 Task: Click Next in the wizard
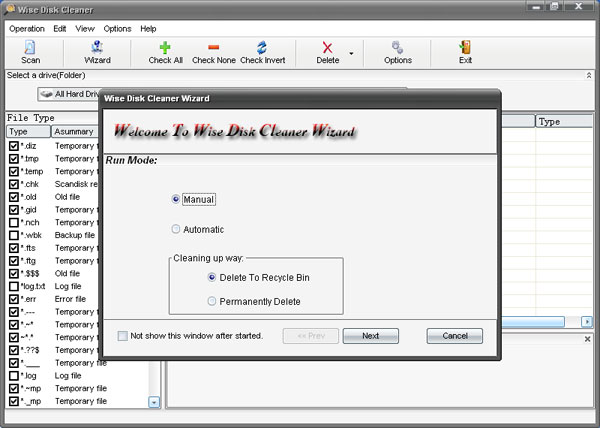370,336
